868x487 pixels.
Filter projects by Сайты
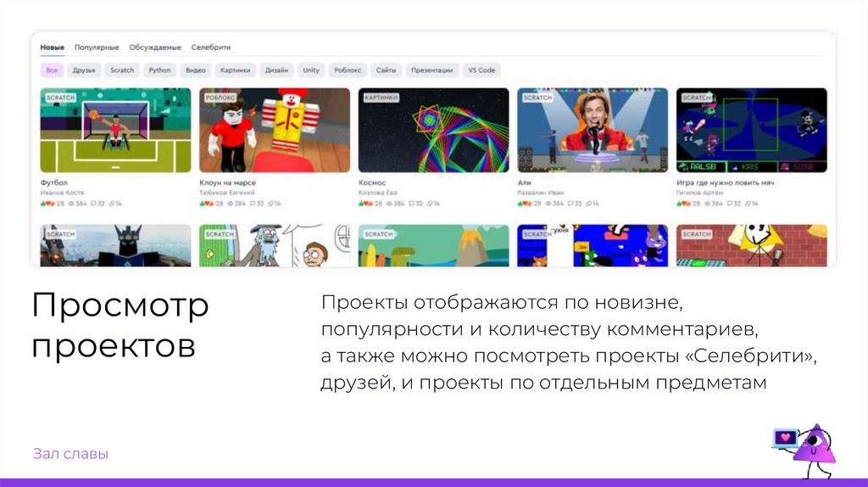pos(386,70)
